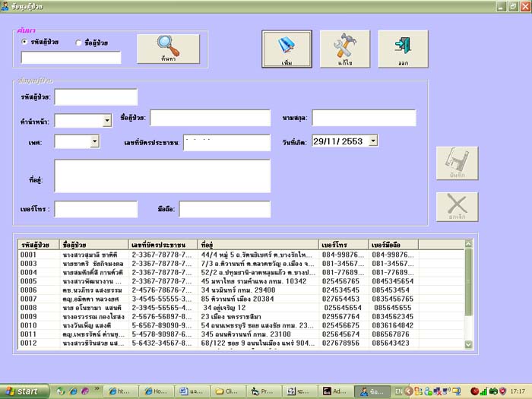
Task: Click the Cancel (ยกเลิก) X button
Action: (457, 207)
